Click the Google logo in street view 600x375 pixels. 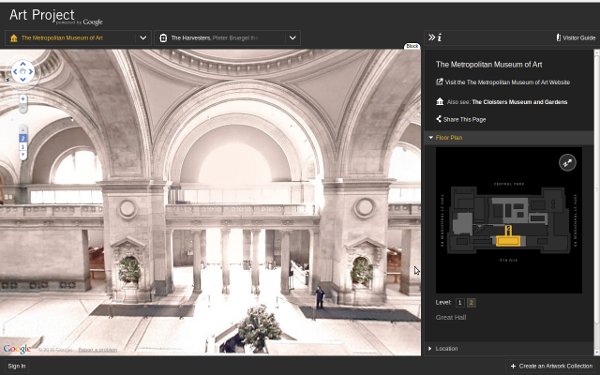[17, 349]
